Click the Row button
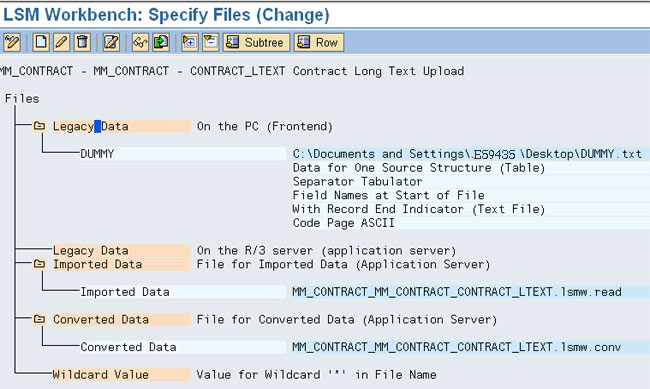 [x=319, y=42]
